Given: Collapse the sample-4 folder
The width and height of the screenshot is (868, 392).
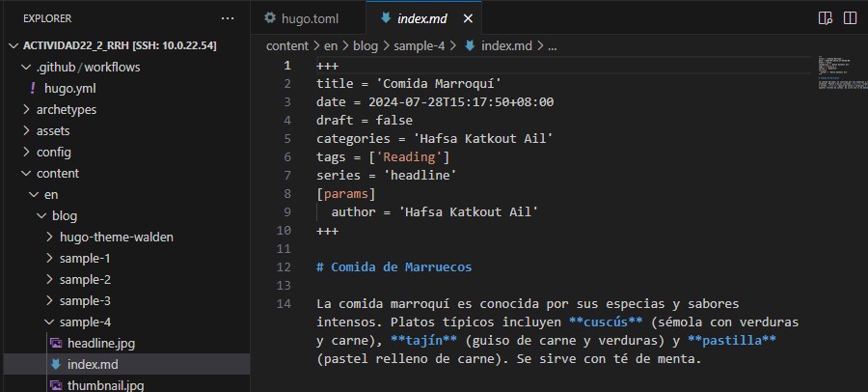Looking at the screenshot, I should [85, 322].
